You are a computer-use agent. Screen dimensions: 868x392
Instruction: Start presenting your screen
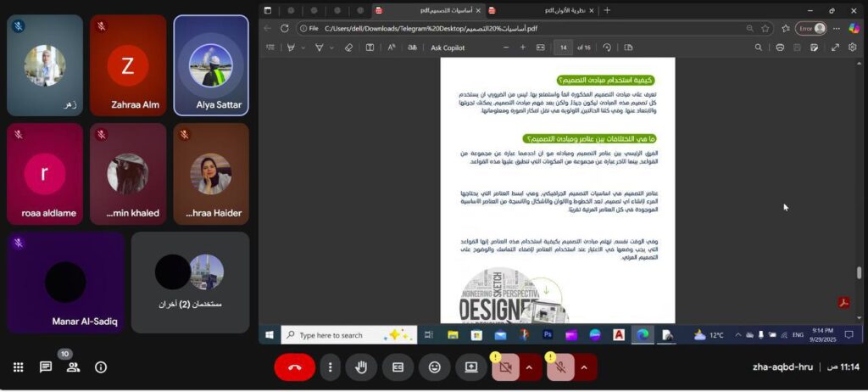tap(471, 367)
